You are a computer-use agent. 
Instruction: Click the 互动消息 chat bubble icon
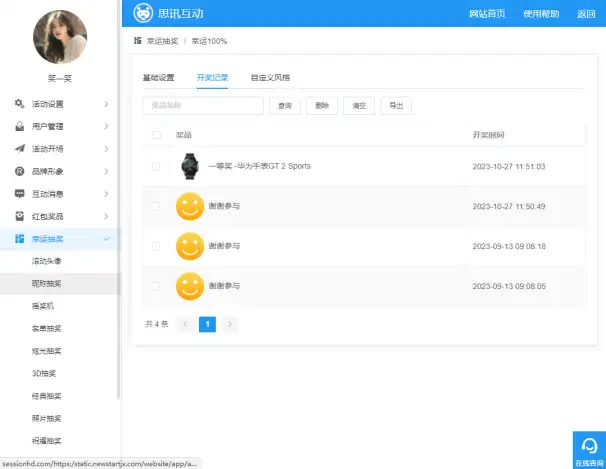click(x=19, y=193)
